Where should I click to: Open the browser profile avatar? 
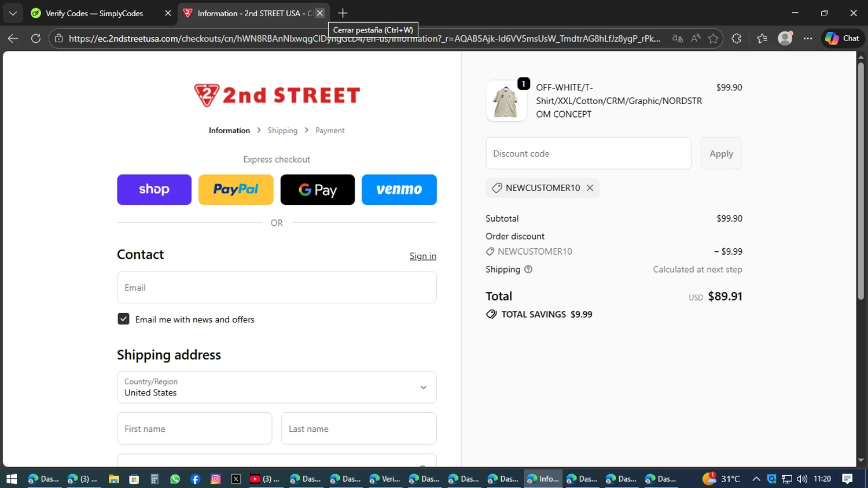pyautogui.click(x=785, y=38)
